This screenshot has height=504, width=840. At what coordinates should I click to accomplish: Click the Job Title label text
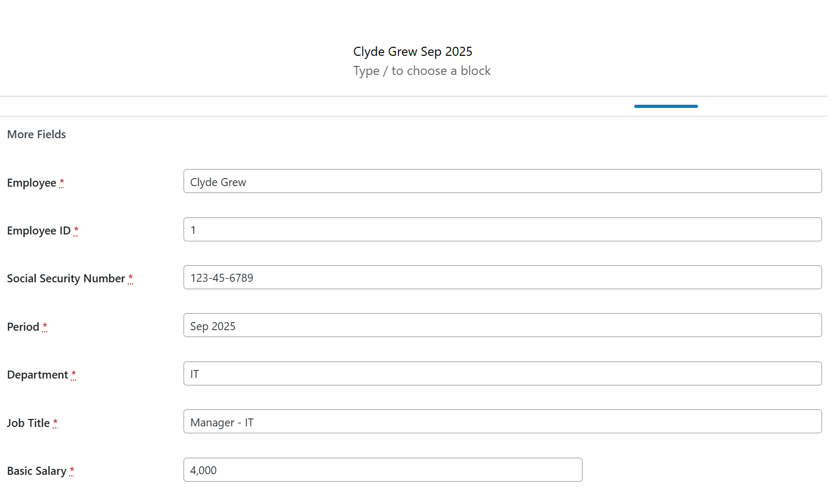click(28, 423)
